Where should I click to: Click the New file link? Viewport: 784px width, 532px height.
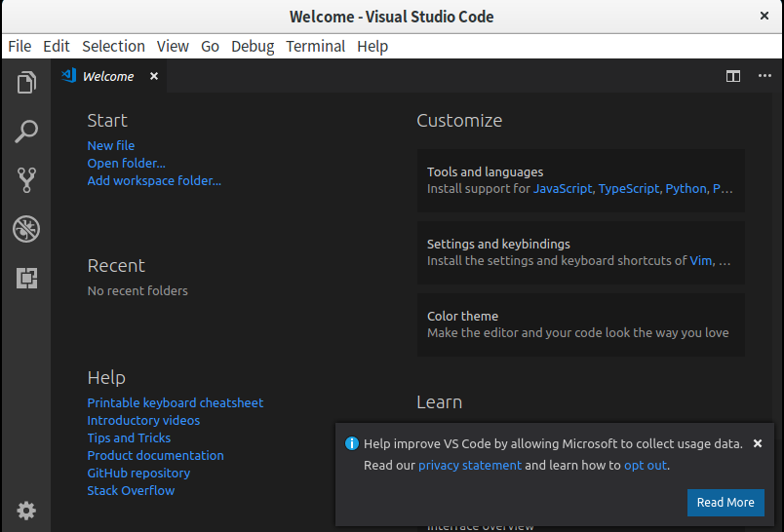tap(111, 145)
